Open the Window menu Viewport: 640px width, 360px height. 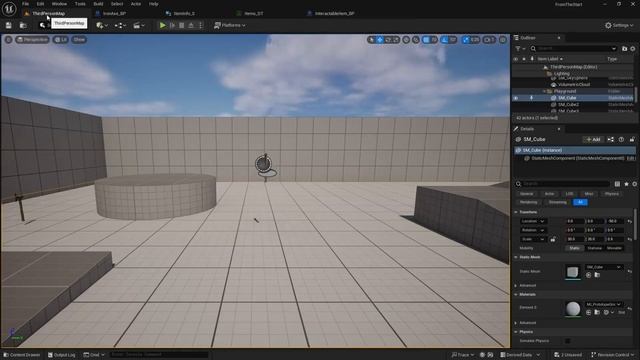point(59,4)
